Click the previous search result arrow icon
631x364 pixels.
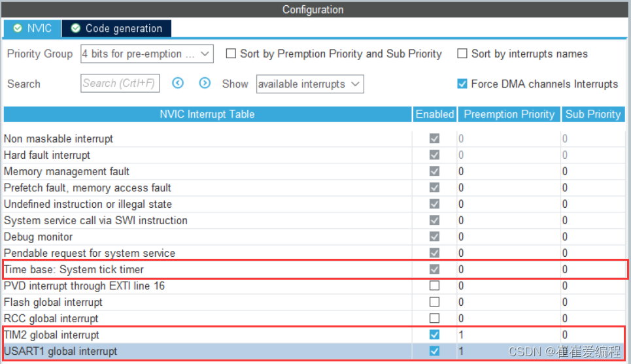(x=178, y=83)
